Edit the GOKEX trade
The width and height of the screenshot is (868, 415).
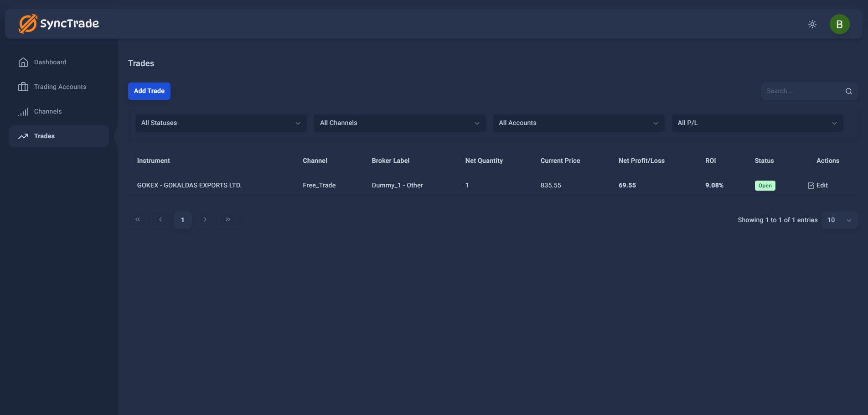tap(817, 186)
